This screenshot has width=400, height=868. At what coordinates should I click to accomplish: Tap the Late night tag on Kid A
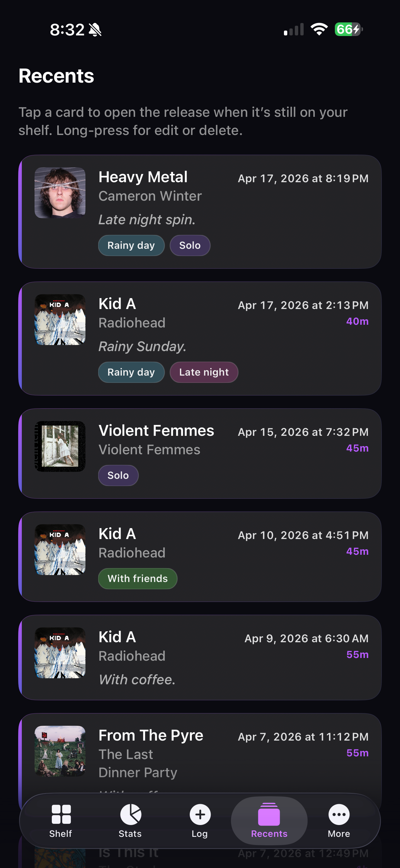pyautogui.click(x=204, y=372)
